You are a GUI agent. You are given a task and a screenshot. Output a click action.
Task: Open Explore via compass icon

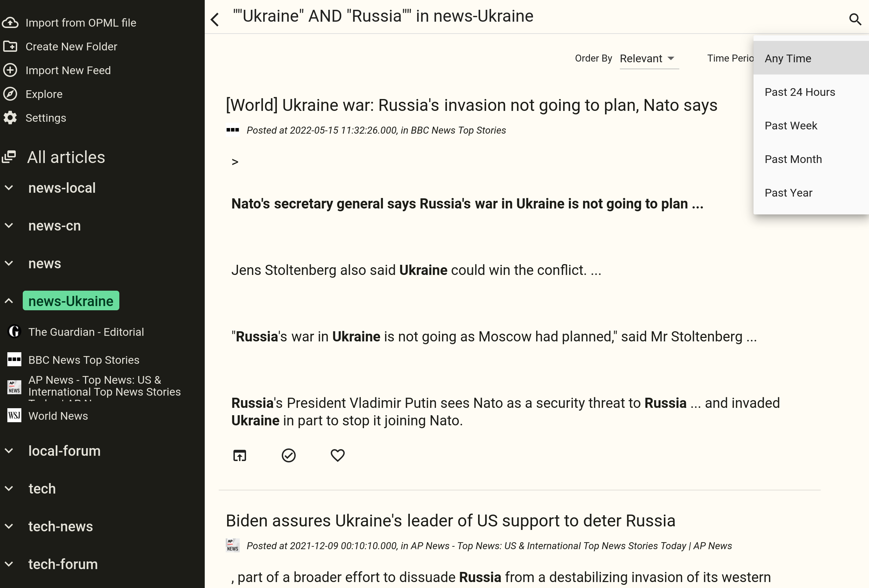(10, 94)
